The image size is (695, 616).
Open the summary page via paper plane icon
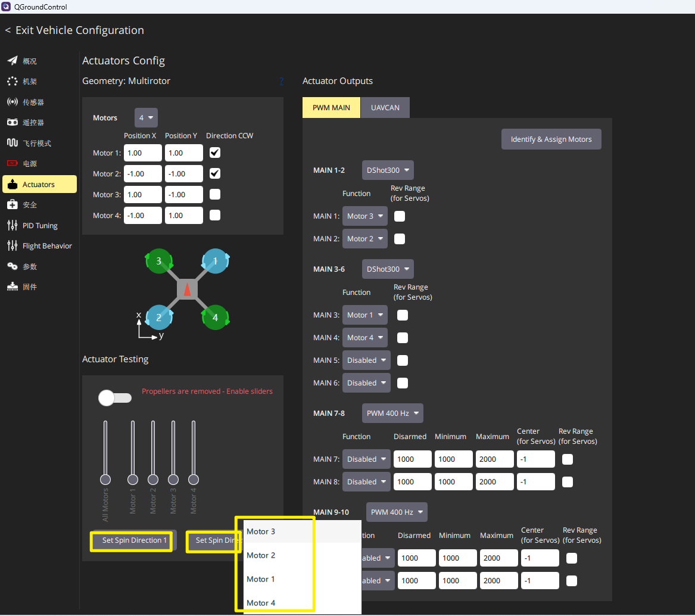point(13,61)
